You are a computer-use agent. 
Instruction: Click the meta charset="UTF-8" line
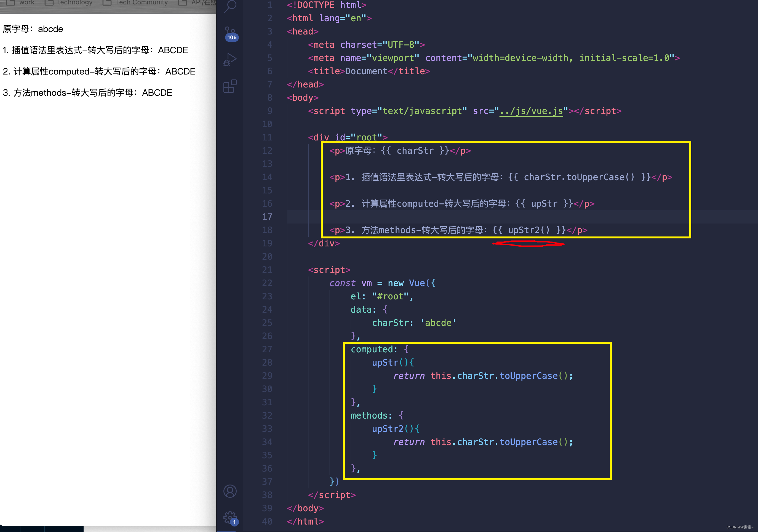coord(367,45)
